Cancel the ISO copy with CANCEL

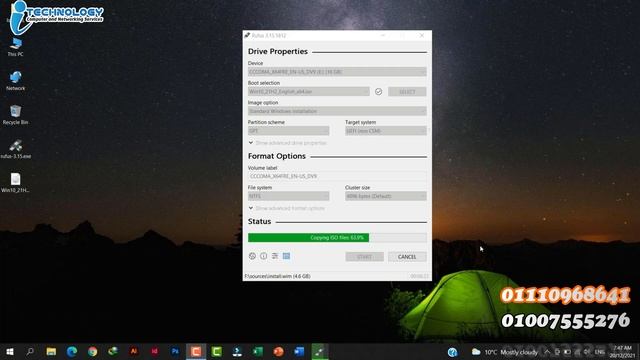407,257
